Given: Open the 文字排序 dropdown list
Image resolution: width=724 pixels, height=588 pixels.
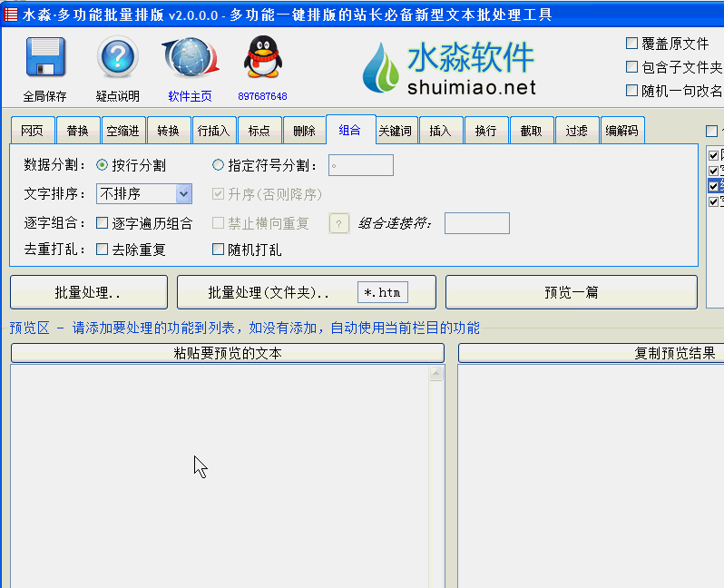Looking at the screenshot, I should click(184, 193).
